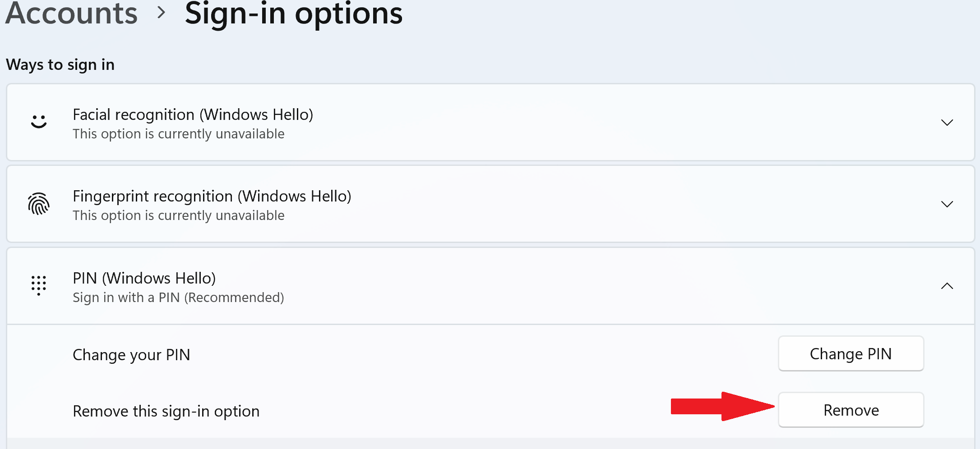Click the "Change your PIN" label
This screenshot has height=449, width=980.
click(131, 355)
